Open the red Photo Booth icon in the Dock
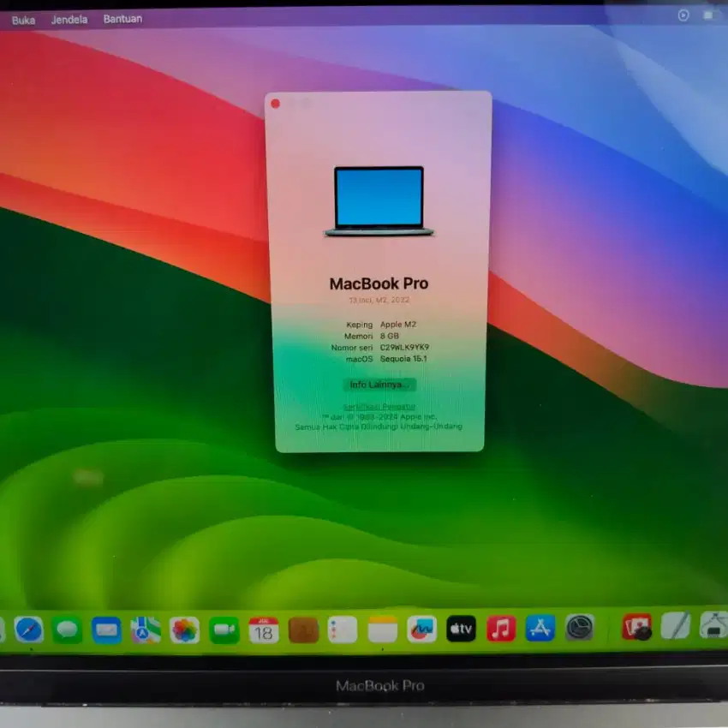The image size is (728, 728). coord(637,626)
